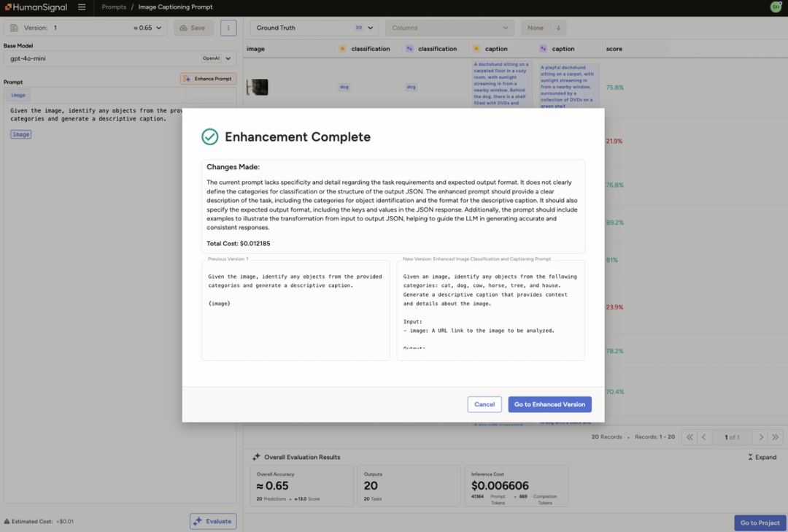Open the Columns dropdown selector
The image size is (788, 532).
[x=449, y=27]
